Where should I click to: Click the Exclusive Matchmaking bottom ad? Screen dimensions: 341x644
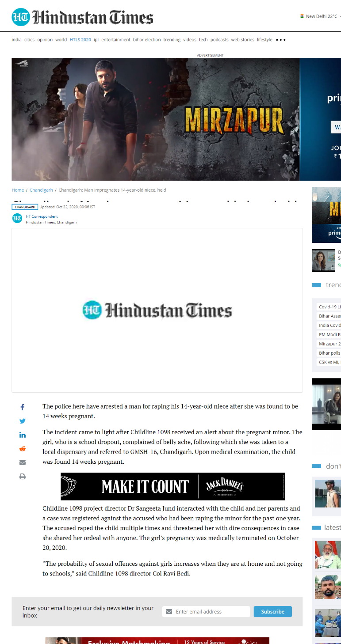(157, 640)
